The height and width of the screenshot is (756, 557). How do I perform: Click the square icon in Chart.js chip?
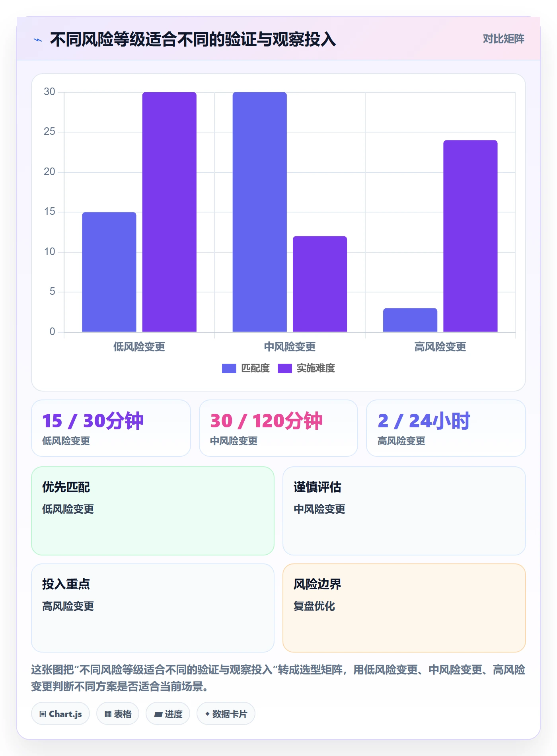[43, 714]
